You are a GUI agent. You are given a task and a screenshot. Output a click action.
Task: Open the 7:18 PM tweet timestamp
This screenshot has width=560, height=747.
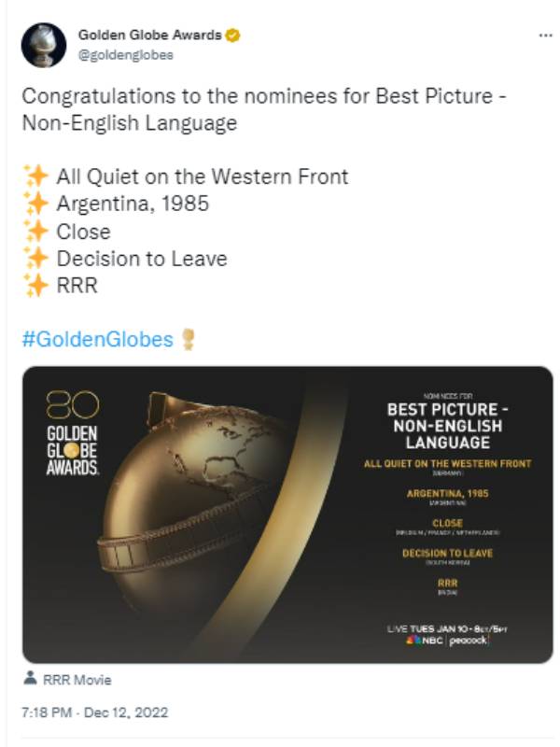[95, 712]
